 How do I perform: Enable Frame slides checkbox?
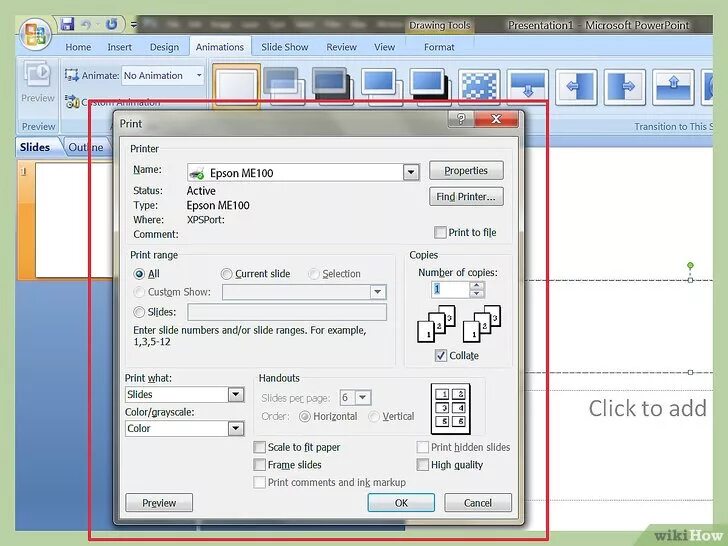(260, 465)
